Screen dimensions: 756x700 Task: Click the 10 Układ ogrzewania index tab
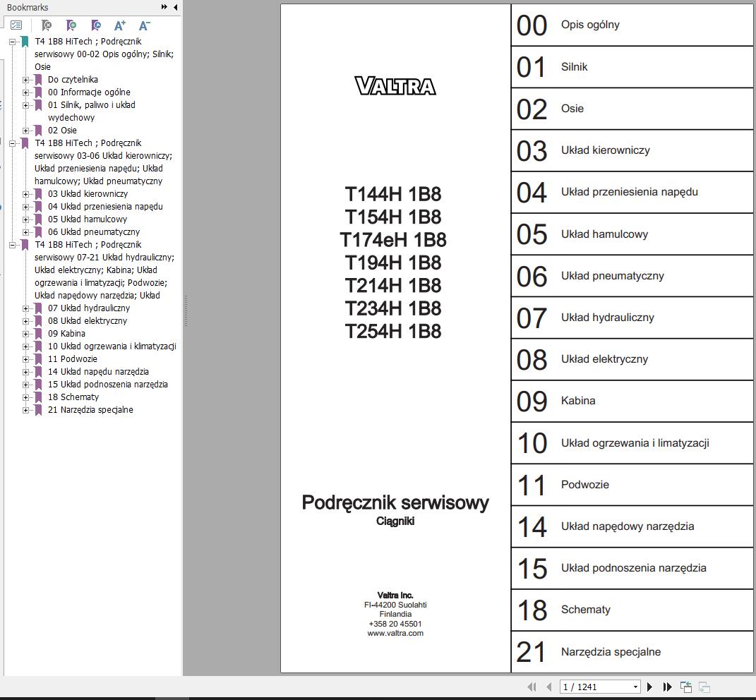(x=632, y=443)
